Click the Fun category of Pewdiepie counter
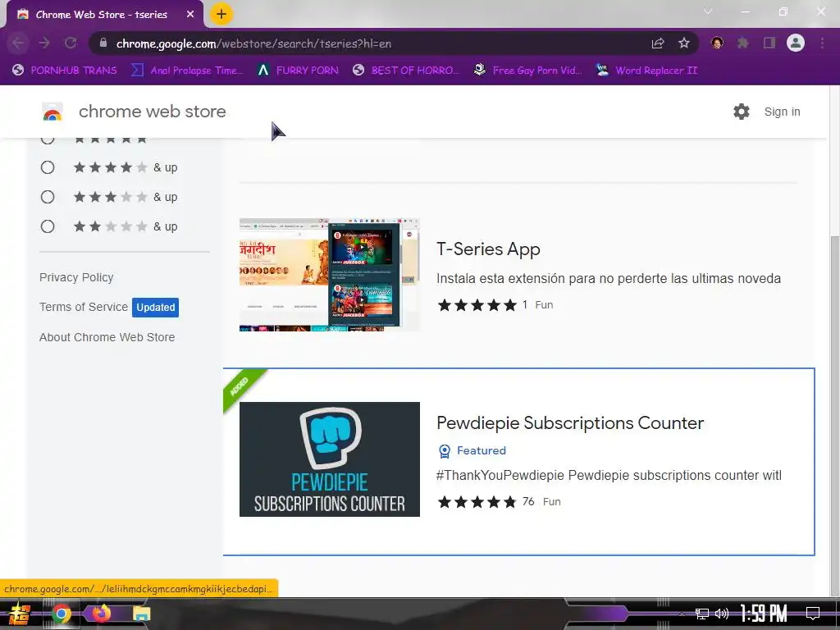Viewport: 840px width, 630px height. click(x=552, y=502)
